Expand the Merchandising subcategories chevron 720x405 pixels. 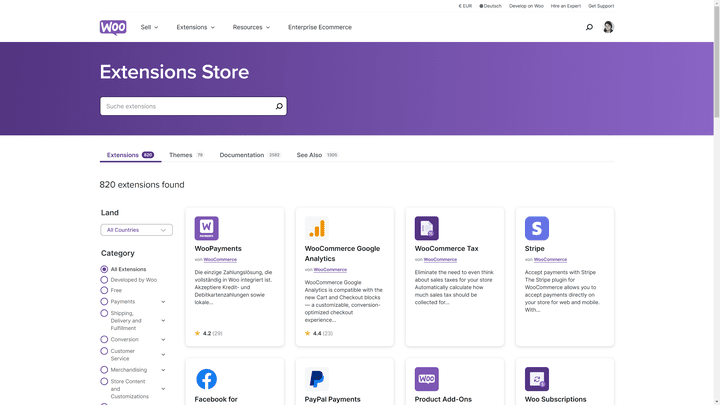pos(163,370)
